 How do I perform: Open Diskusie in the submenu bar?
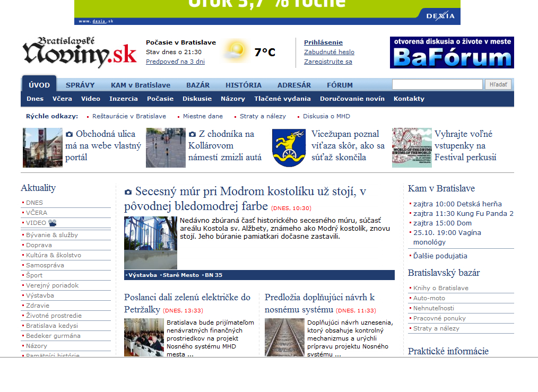[197, 99]
